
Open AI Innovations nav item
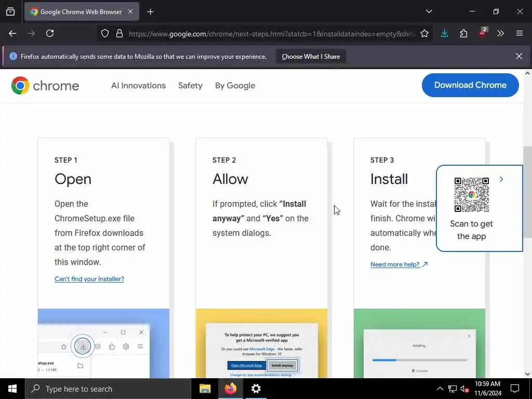click(x=138, y=86)
